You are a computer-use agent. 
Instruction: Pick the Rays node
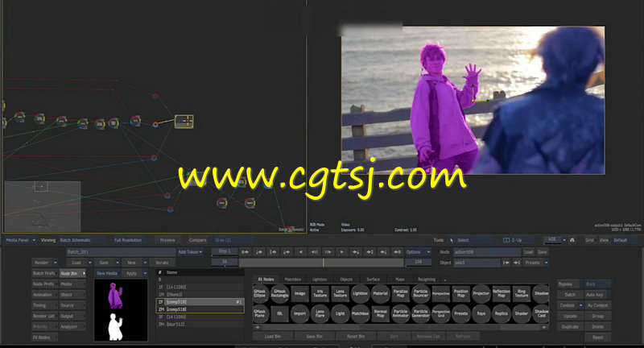pyautogui.click(x=481, y=313)
